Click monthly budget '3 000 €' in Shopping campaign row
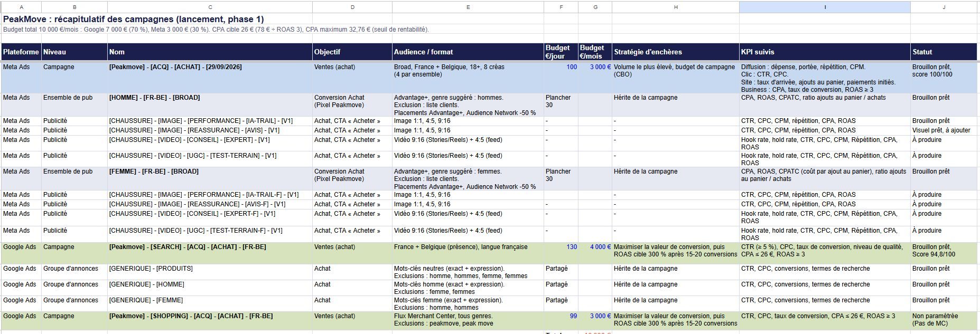This screenshot has width=980, height=334. (600, 316)
